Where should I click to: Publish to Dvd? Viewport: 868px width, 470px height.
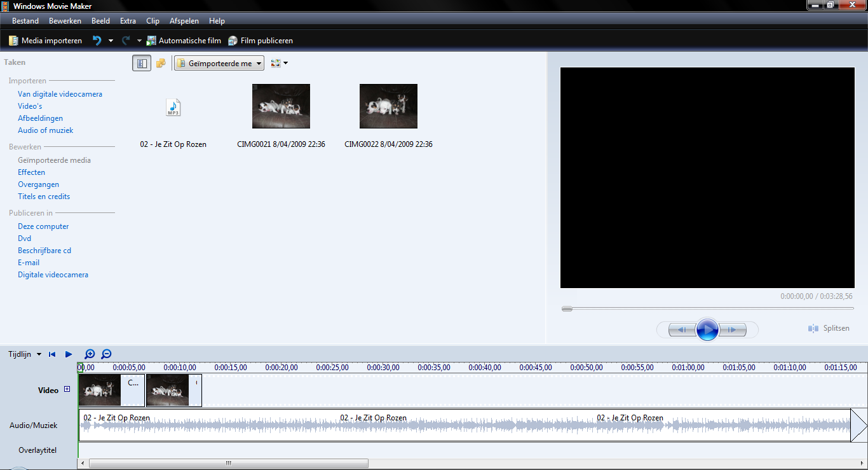point(24,238)
